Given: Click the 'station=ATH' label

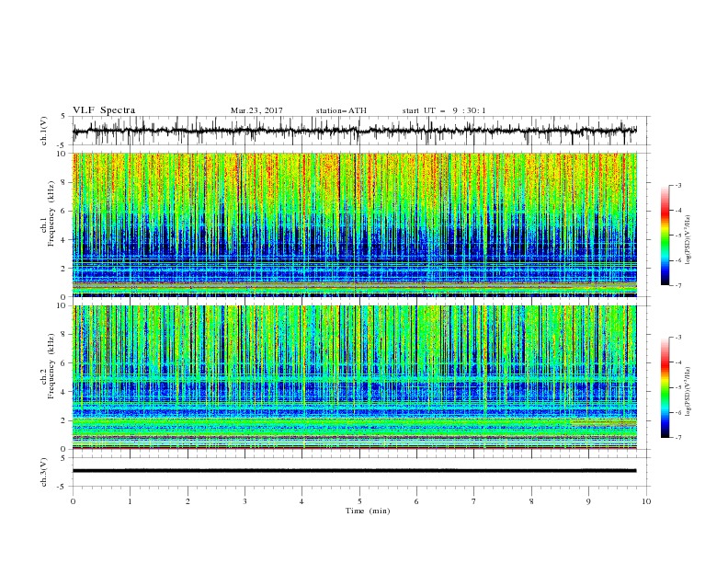Looking at the screenshot, I should [x=341, y=110].
